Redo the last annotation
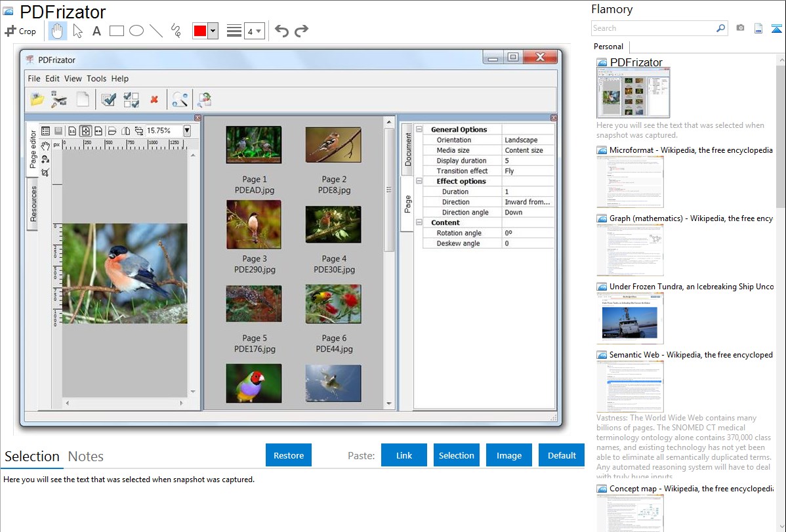The width and height of the screenshot is (786, 532). 301,31
